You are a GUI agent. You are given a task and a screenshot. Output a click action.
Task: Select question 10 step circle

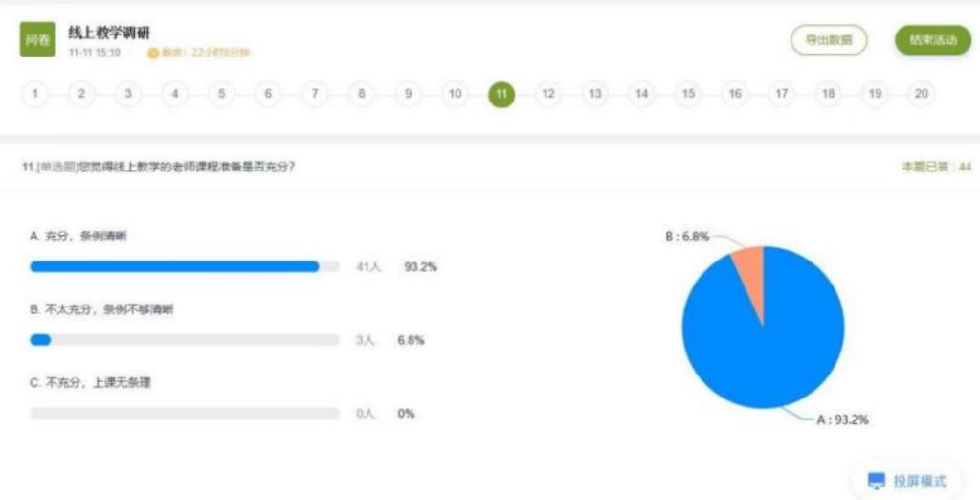click(x=455, y=94)
